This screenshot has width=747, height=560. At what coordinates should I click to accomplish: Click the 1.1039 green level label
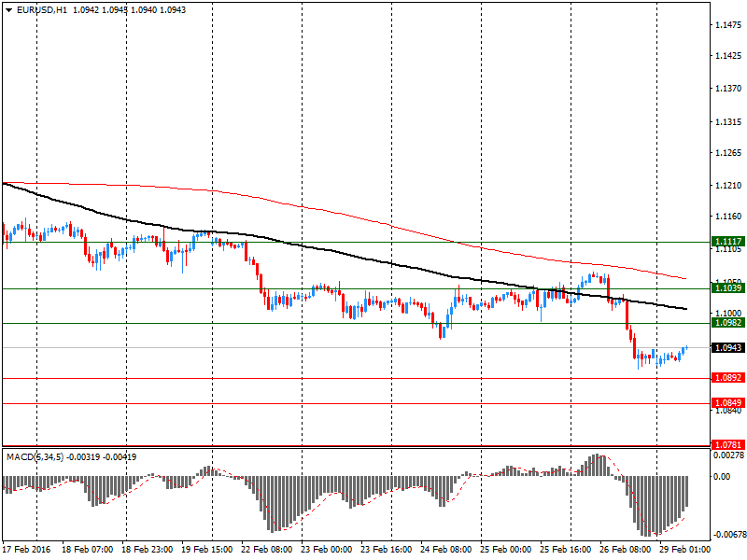[x=728, y=287]
